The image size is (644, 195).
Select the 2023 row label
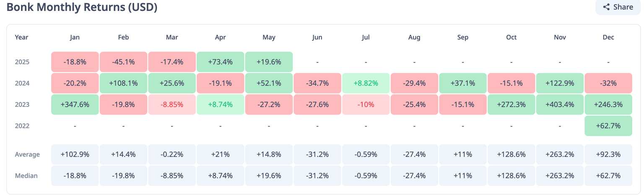coord(22,104)
